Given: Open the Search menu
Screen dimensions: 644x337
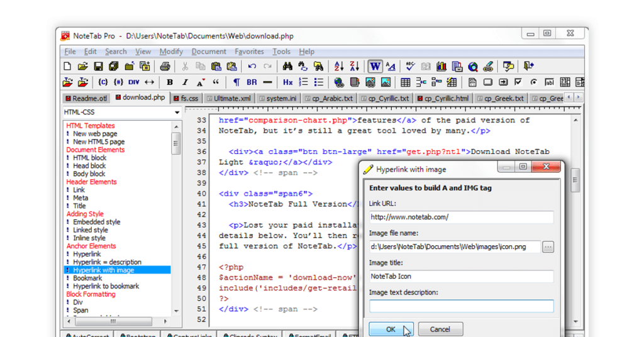Looking at the screenshot, I should [116, 52].
